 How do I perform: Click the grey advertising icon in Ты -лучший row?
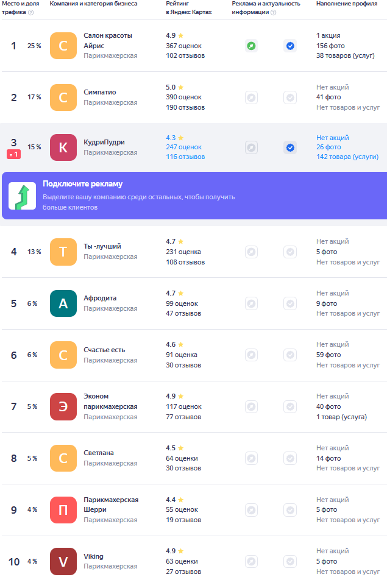[251, 252]
